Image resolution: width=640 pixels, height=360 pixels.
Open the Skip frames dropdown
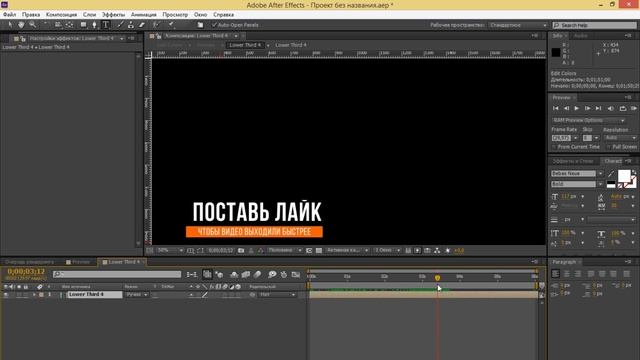(x=596, y=138)
